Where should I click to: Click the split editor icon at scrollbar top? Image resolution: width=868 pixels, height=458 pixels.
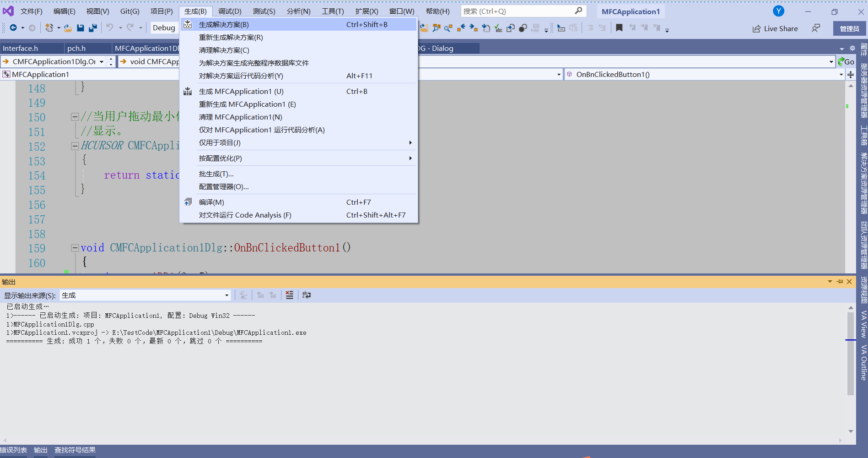click(x=851, y=74)
